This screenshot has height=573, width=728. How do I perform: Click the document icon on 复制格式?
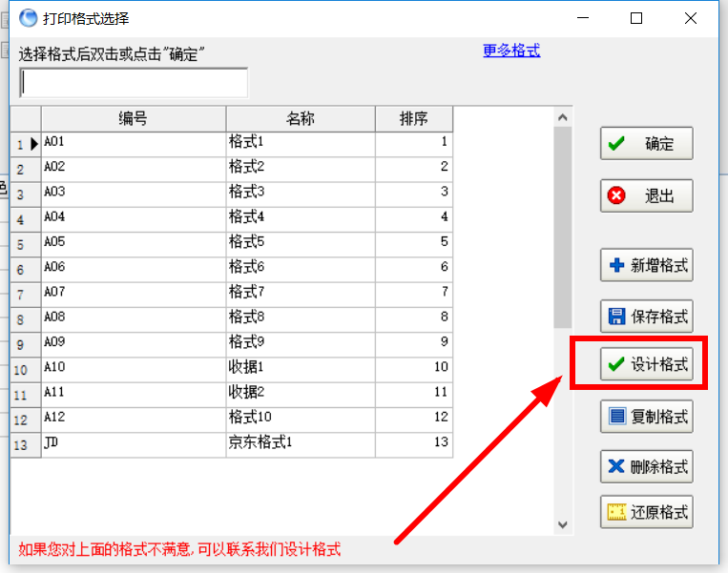tap(616, 416)
